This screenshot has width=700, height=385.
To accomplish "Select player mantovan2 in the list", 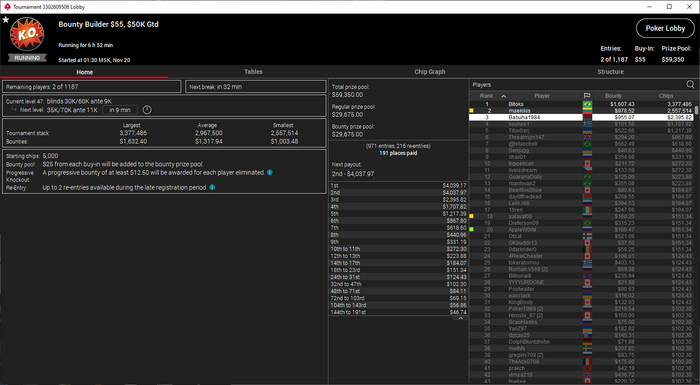I will click(581, 183).
